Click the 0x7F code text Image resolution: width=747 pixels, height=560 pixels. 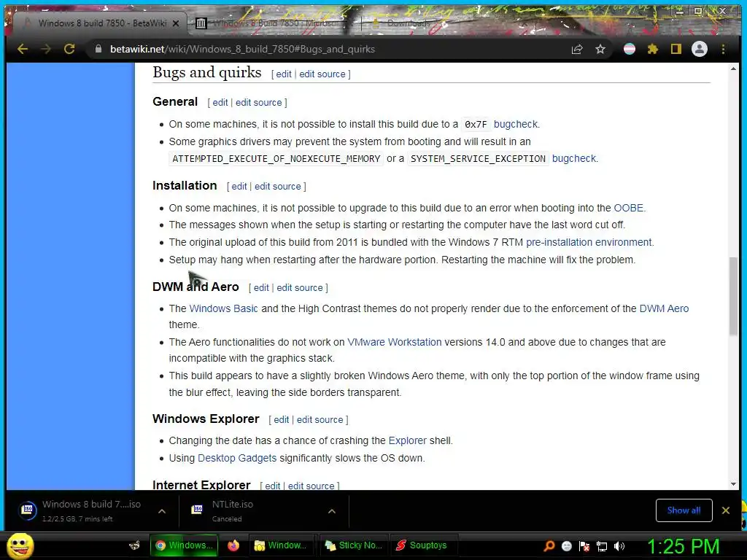(476, 124)
